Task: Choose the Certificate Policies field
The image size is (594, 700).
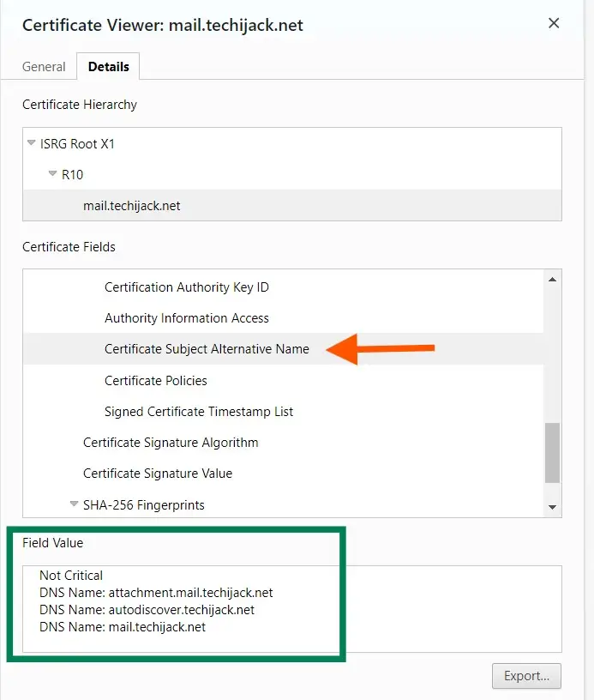Action: coord(155,381)
